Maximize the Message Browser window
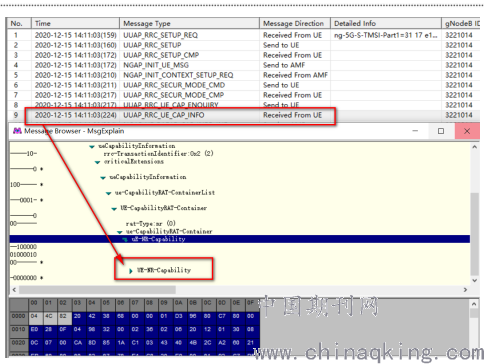This screenshot has height=364, width=484. 441,131
